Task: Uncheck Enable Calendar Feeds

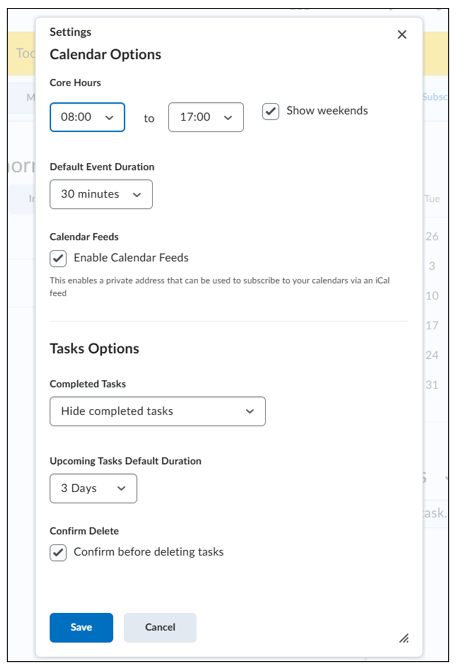Action: point(58,258)
